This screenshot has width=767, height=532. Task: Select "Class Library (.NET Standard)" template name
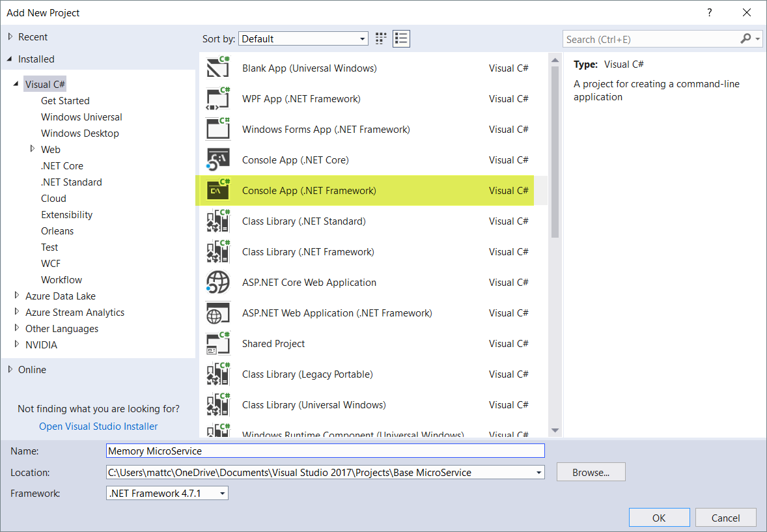[304, 221]
